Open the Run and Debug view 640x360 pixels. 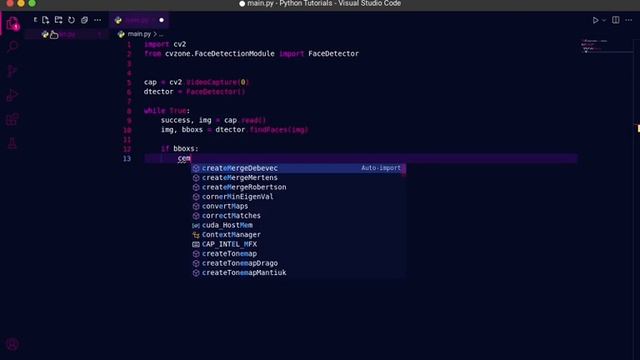coord(12,96)
